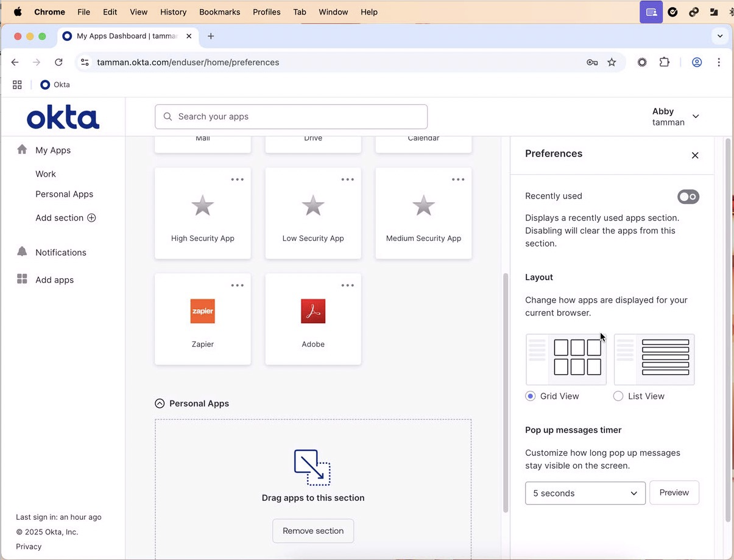Close the Preferences panel
Viewport: 734px width, 560px height.
695,155
